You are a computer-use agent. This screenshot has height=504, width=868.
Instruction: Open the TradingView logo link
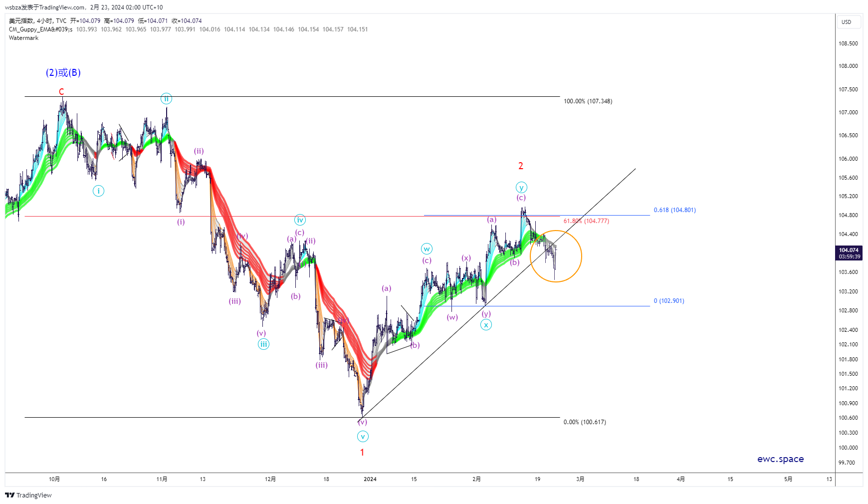coord(28,495)
